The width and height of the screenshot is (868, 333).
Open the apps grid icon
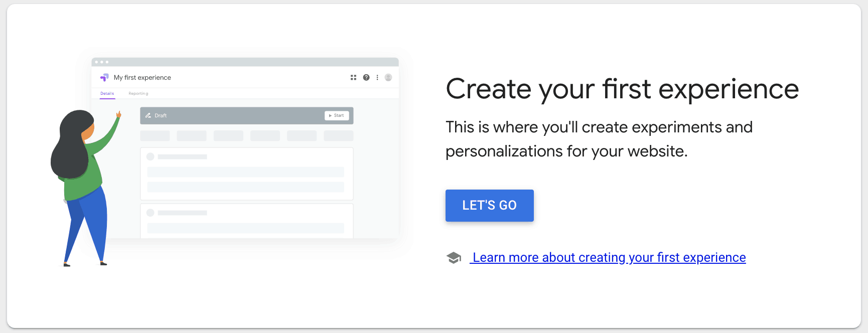(x=353, y=77)
